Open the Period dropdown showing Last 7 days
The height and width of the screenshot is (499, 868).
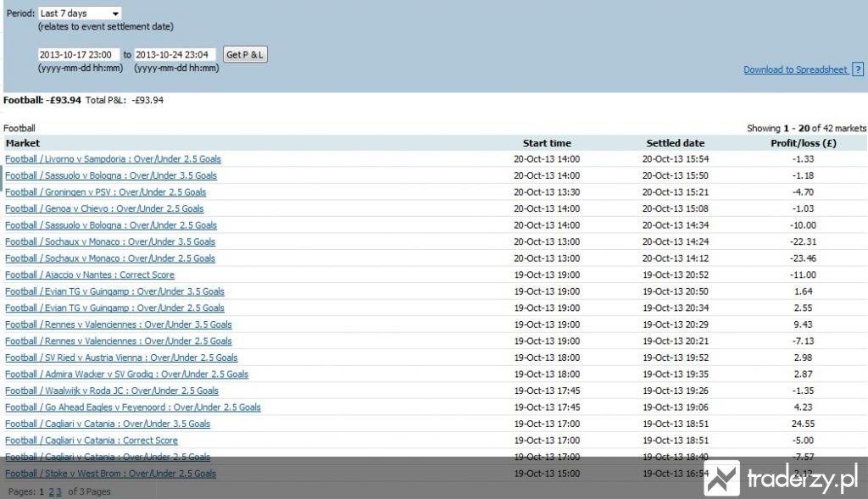pos(80,14)
